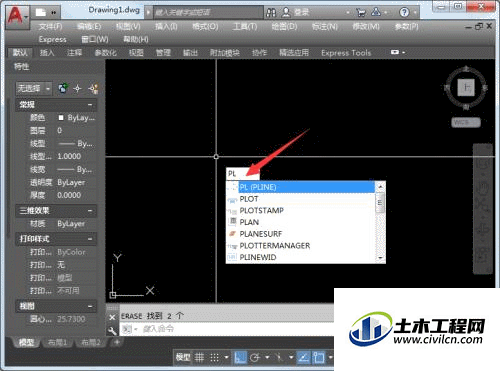Open snap mode dropdown arrow

tap(227, 358)
